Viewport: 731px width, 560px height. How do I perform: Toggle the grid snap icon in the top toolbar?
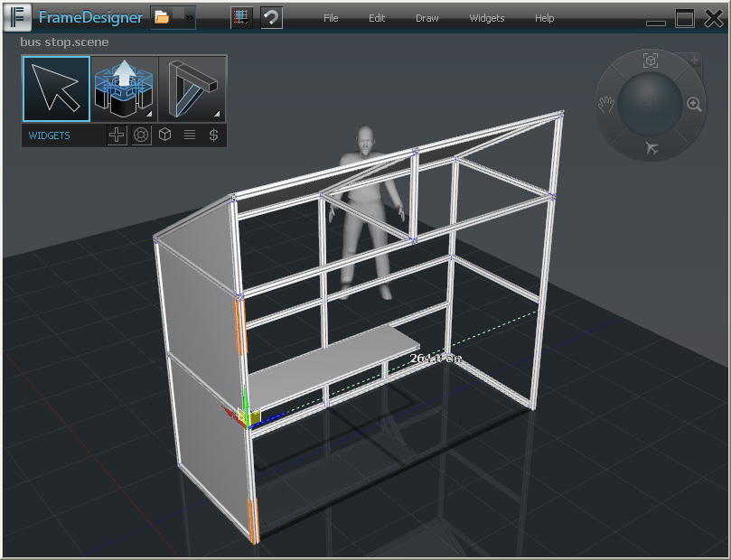tap(241, 18)
